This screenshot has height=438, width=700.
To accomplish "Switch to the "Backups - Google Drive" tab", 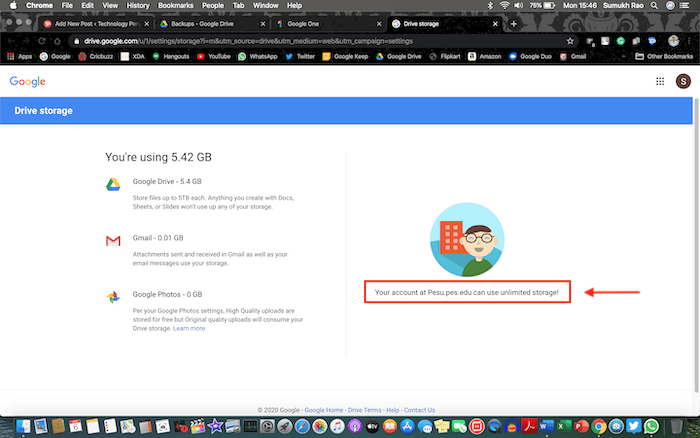I will click(x=212, y=24).
